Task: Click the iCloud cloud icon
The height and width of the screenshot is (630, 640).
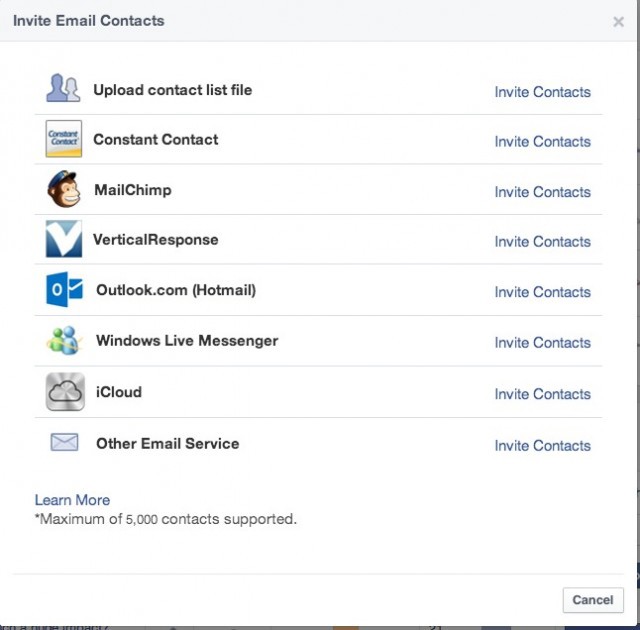Action: (x=65, y=392)
